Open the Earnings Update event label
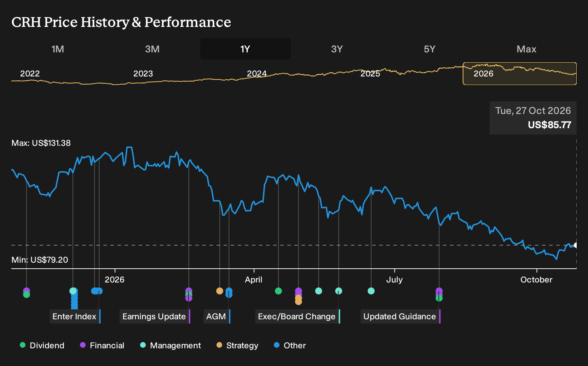Viewport: 588px width, 366px height. tap(155, 316)
